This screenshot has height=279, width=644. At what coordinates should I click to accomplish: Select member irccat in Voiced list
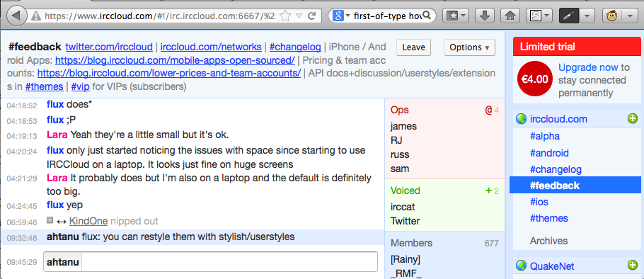pyautogui.click(x=403, y=207)
